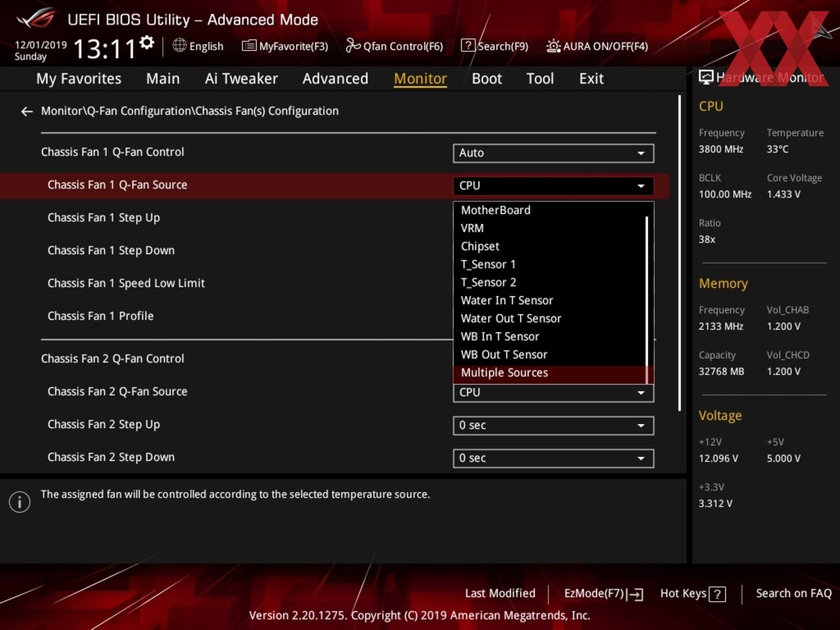Viewport: 840px width, 630px height.
Task: Open Chassis Fan 2 Step Up dropdown
Action: click(x=553, y=425)
